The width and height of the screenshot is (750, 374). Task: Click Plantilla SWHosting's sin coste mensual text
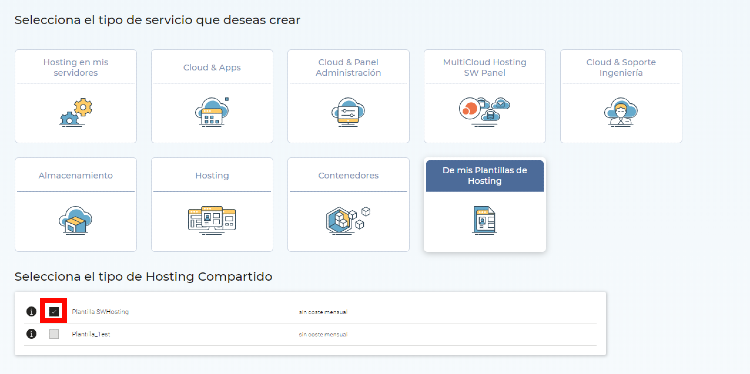point(323,312)
